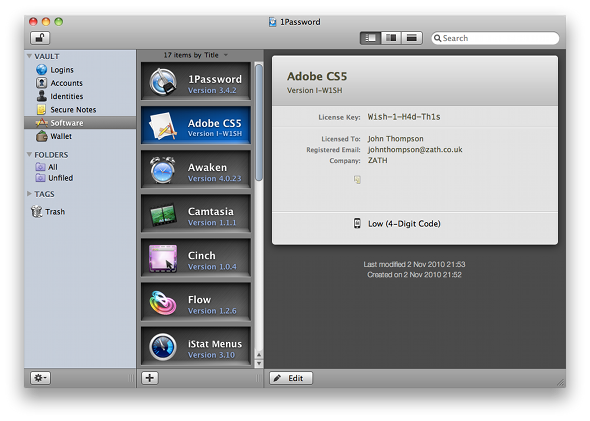Select the Logins globe icon

coord(41,70)
